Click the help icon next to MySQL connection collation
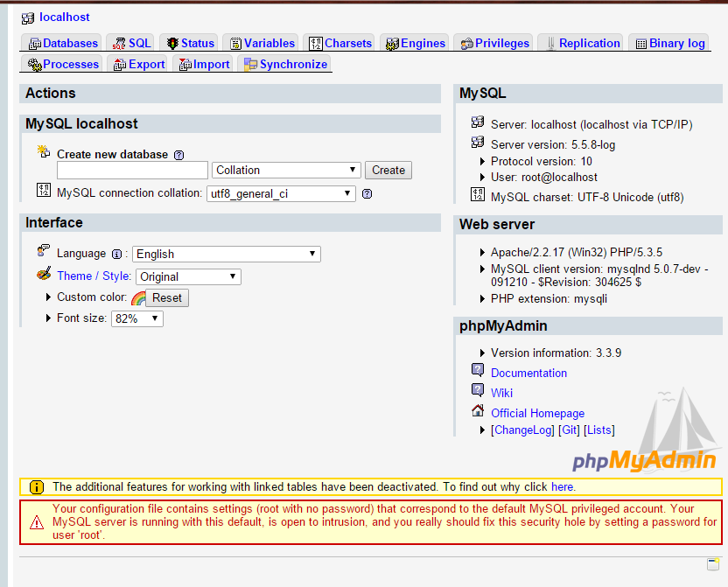The width and height of the screenshot is (728, 587). (x=366, y=193)
